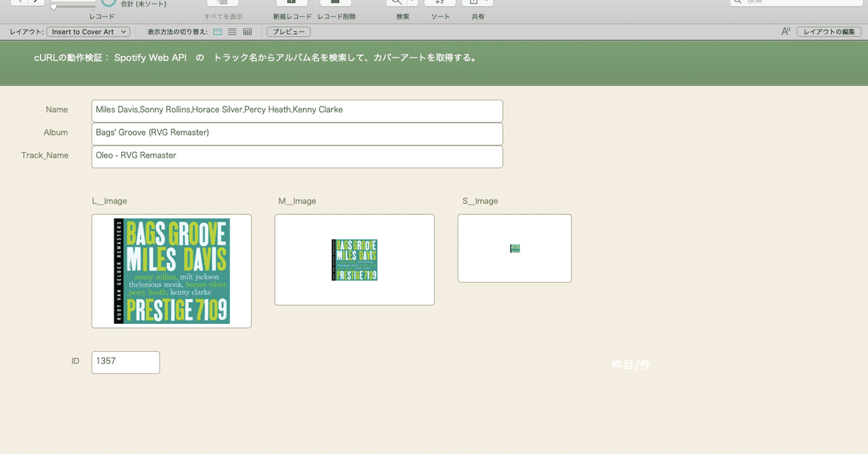
Task: Click the Name field label
Action: pos(57,109)
